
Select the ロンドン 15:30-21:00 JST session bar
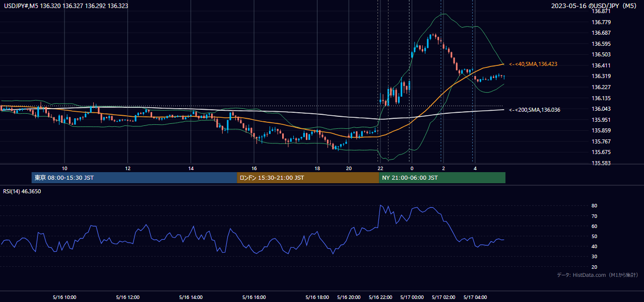[308, 178]
